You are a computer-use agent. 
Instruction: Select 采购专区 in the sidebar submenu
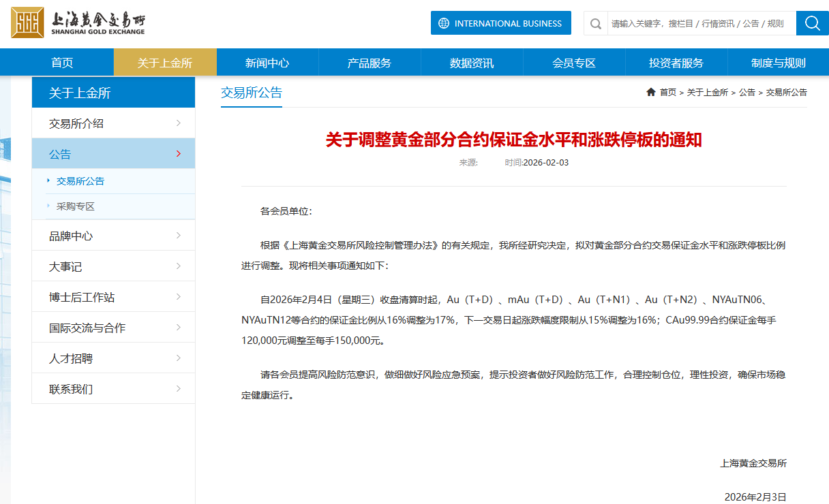pyautogui.click(x=75, y=206)
